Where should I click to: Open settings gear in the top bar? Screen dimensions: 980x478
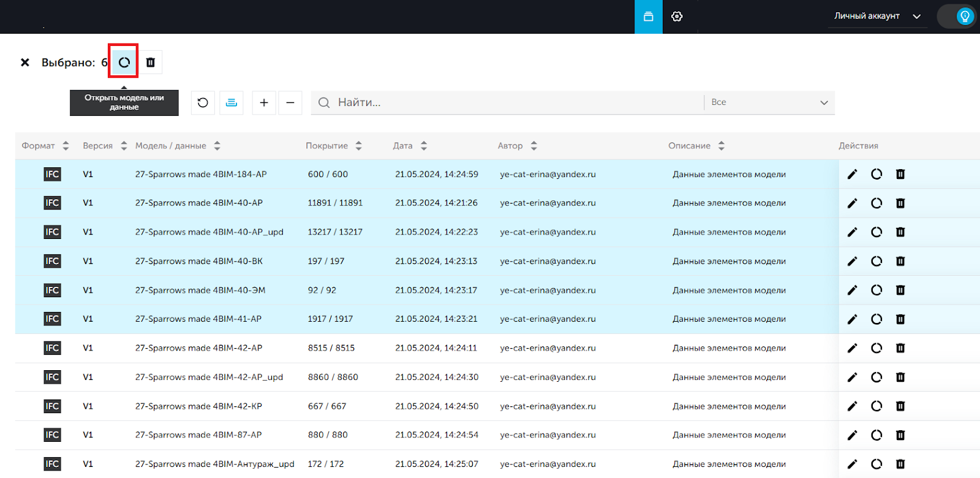(677, 17)
